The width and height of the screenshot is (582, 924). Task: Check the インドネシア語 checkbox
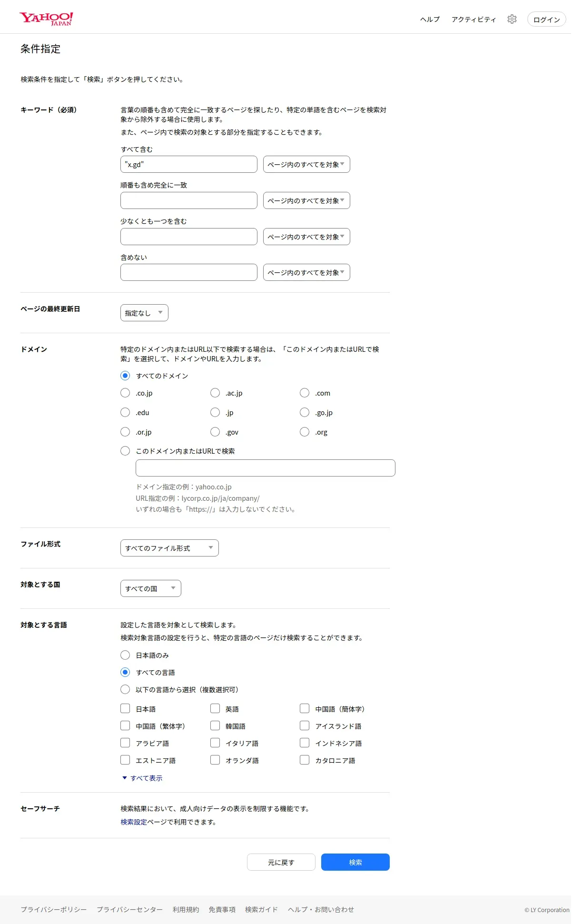click(305, 743)
